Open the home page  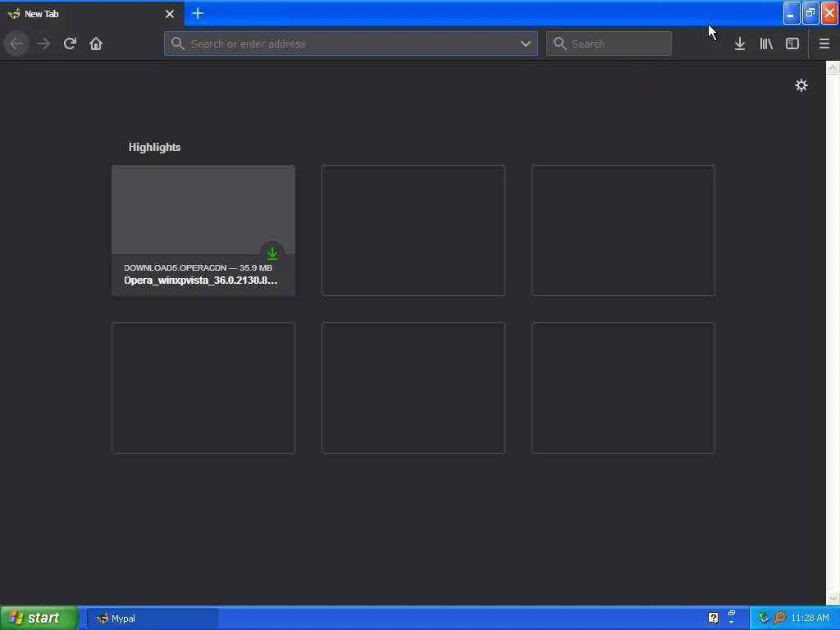point(96,43)
